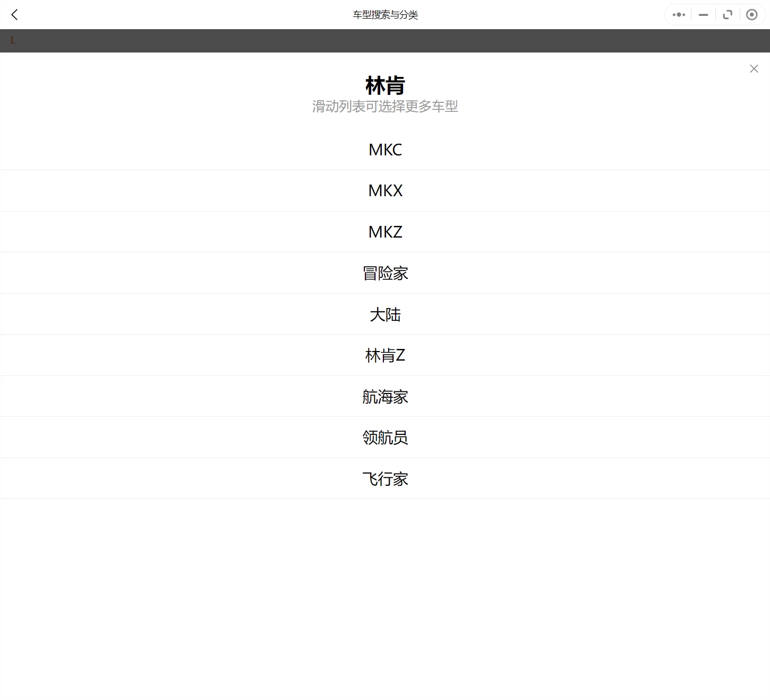770x700 pixels.
Task: Click the 滑动列表可选择更多车型 hint text
Action: [385, 107]
